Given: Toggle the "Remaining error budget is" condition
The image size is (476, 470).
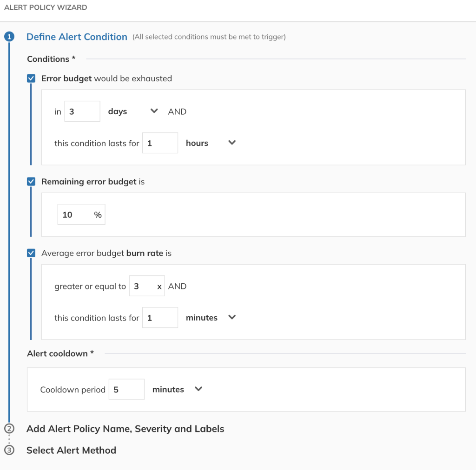Looking at the screenshot, I should 31,182.
